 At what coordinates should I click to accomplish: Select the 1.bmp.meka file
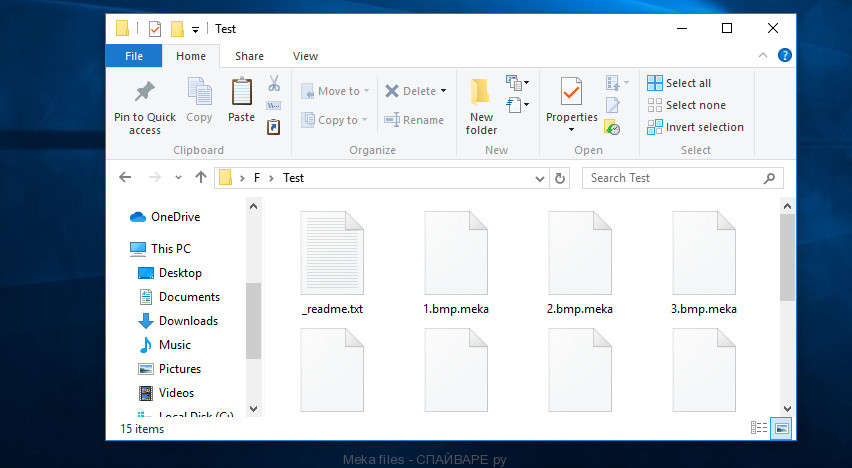click(x=456, y=263)
